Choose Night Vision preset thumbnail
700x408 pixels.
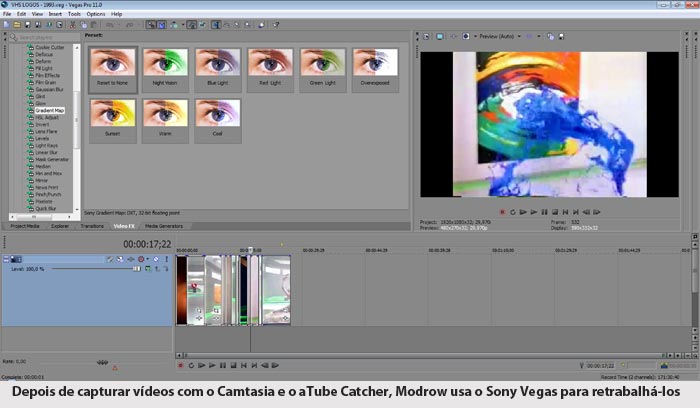coord(165,69)
